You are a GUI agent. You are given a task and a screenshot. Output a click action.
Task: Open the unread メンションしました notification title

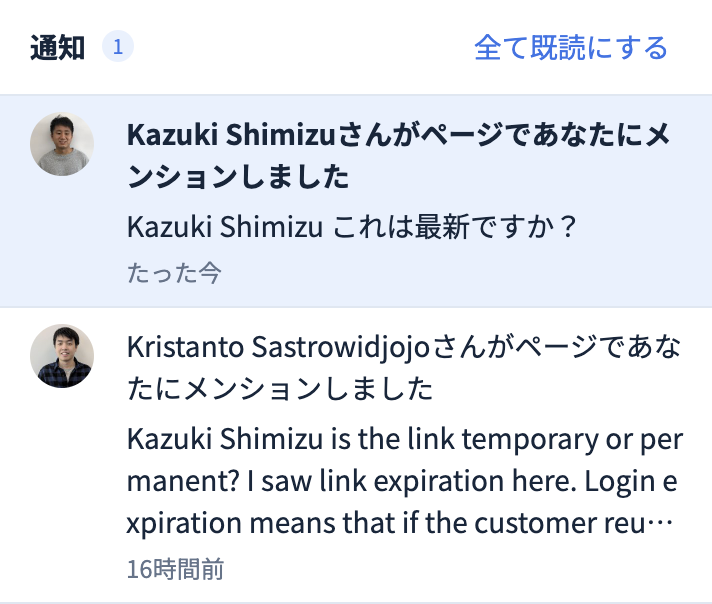coord(238,177)
